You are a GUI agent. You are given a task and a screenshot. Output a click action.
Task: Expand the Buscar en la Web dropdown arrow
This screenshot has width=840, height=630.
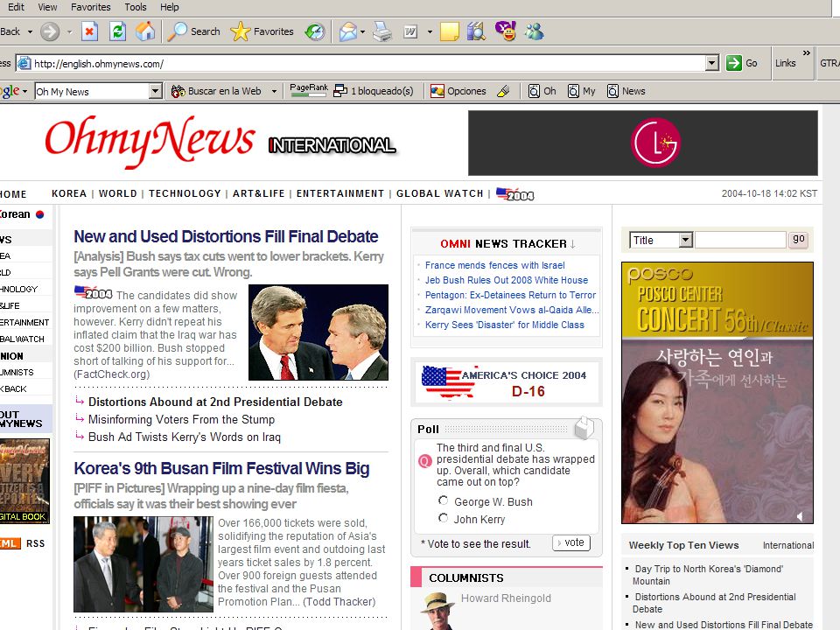[x=274, y=91]
